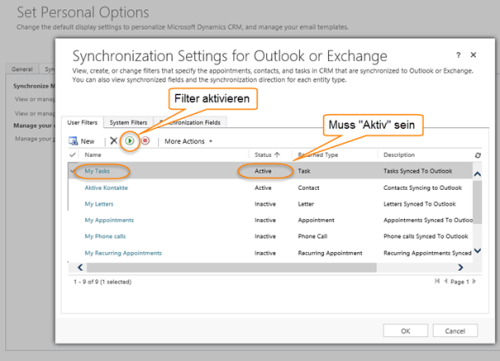Switch to the User Filters tab

pos(82,122)
